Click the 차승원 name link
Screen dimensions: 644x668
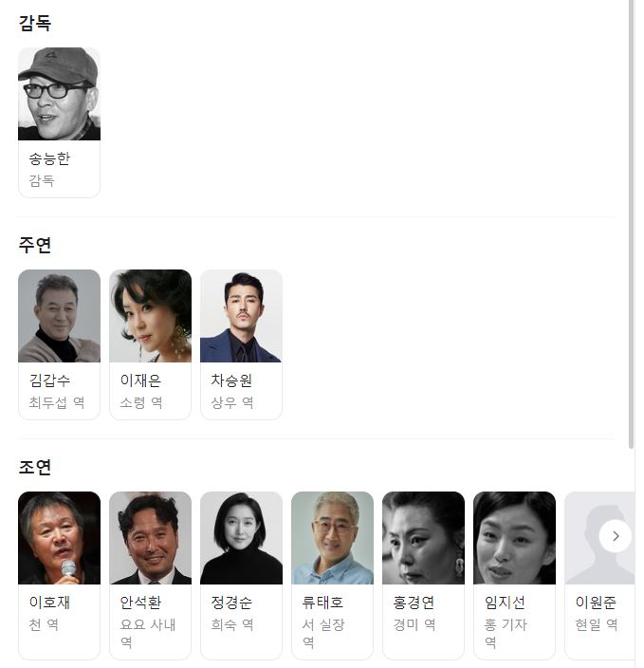coord(231,380)
